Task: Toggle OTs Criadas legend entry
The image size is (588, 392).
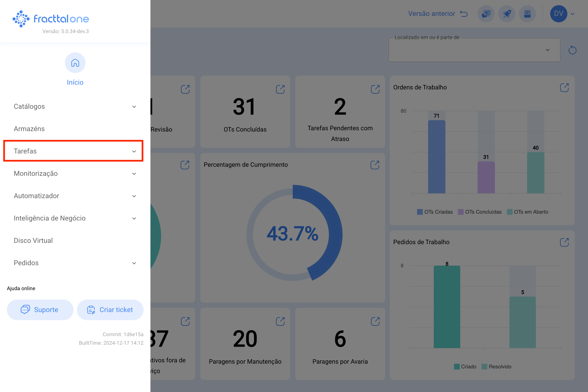Action: point(435,212)
